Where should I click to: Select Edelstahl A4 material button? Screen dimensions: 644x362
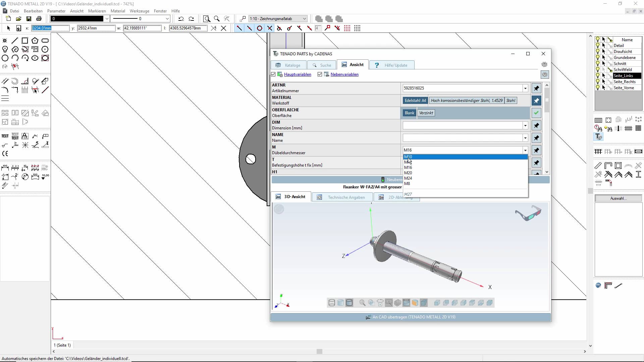(x=415, y=101)
